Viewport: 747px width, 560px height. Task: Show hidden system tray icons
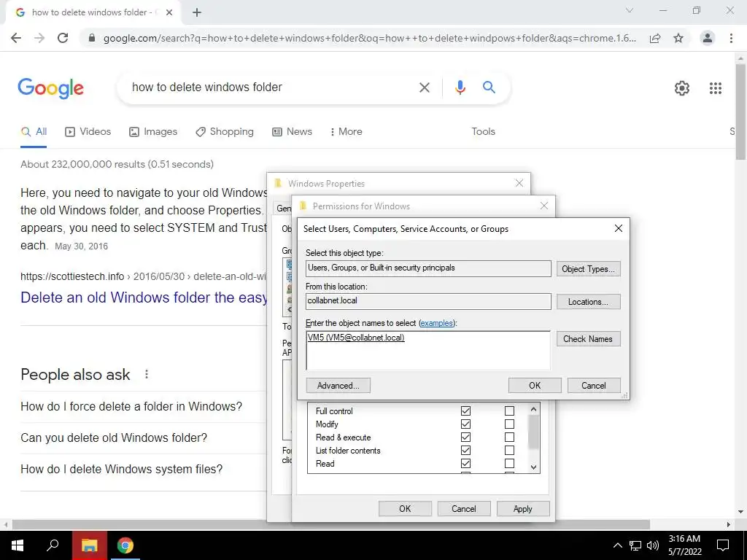(x=617, y=545)
